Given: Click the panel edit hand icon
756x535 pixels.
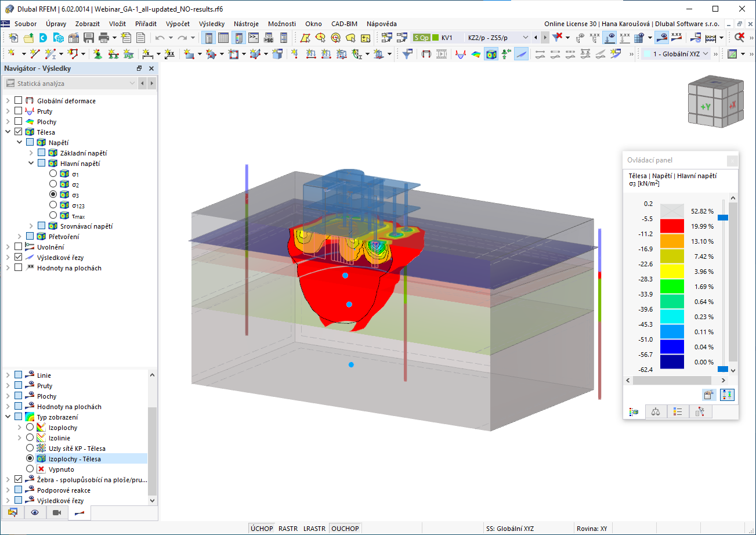Looking at the screenshot, I should [709, 395].
